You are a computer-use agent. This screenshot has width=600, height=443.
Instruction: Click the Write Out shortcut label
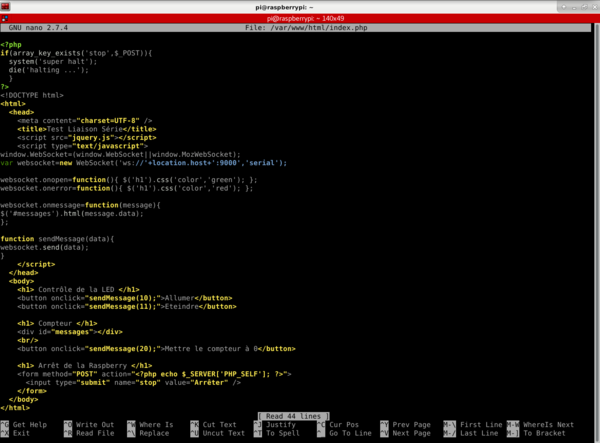pos(95,424)
